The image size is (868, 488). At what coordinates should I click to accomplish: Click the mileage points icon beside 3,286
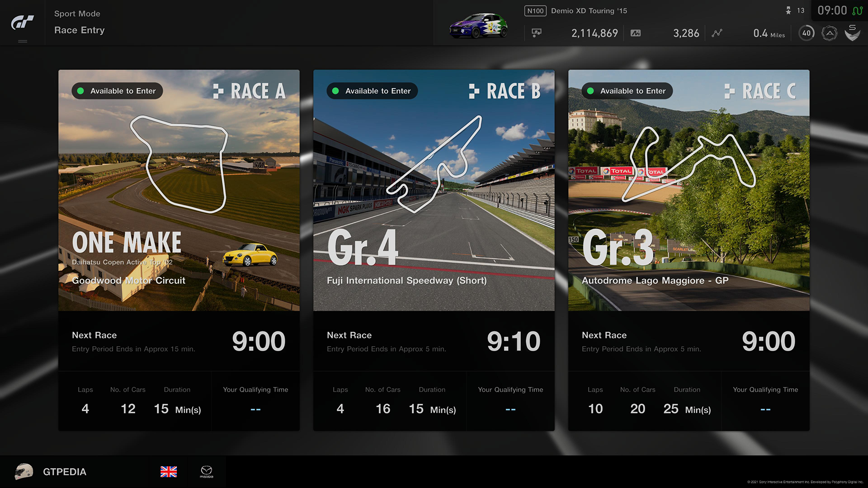[x=636, y=33]
